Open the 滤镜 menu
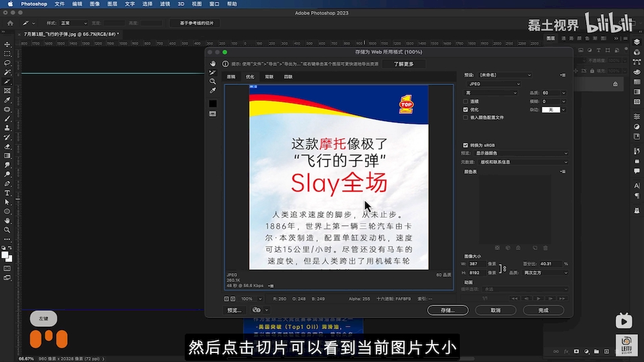 click(165, 4)
